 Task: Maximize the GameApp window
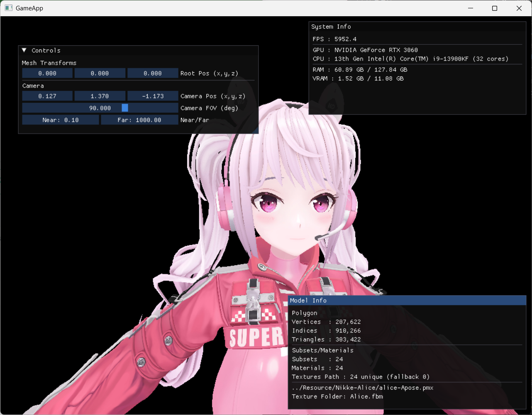point(495,8)
